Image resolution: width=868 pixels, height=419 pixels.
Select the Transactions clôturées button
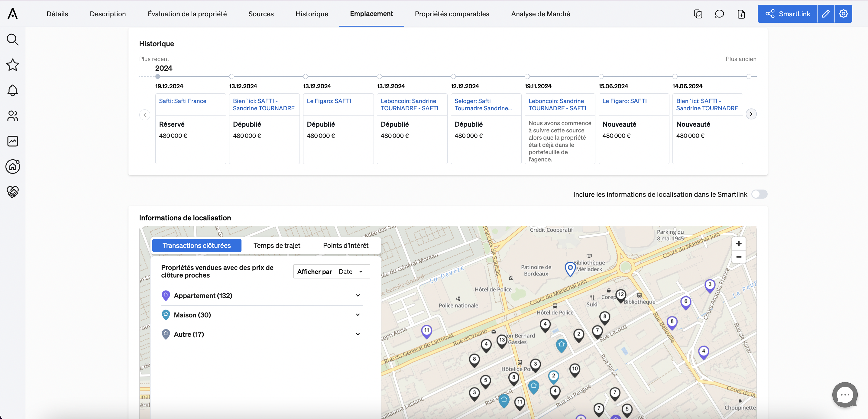tap(196, 245)
